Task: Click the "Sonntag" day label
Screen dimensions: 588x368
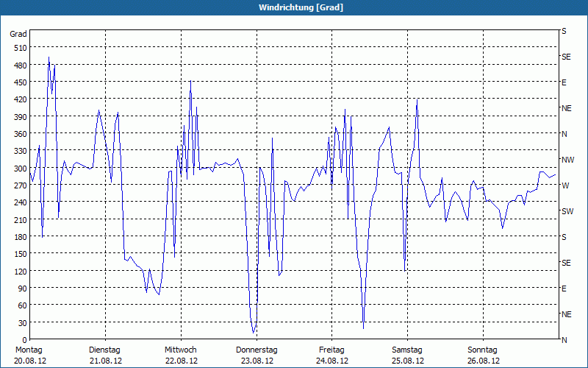Action: 482,350
